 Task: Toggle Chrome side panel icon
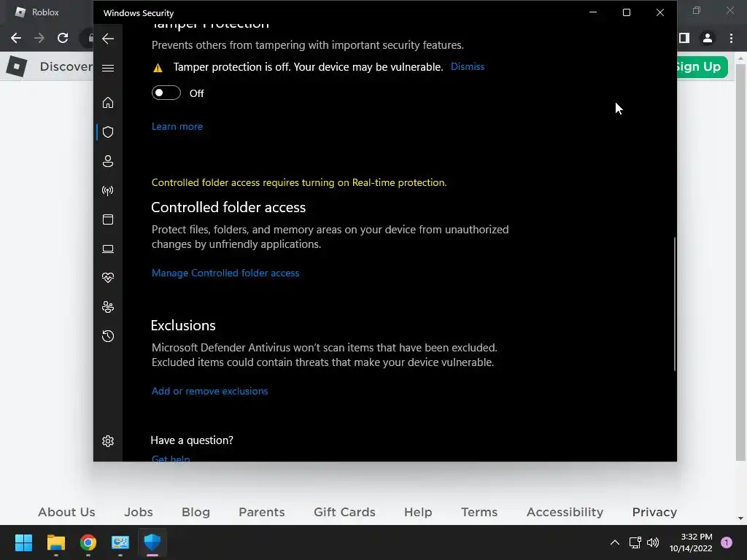point(684,38)
